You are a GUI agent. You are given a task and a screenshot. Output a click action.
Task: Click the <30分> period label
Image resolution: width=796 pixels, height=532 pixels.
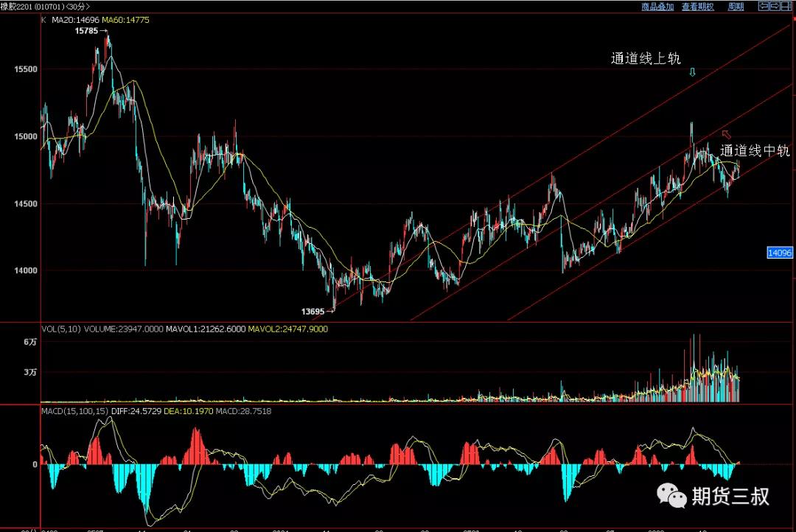(x=77, y=7)
